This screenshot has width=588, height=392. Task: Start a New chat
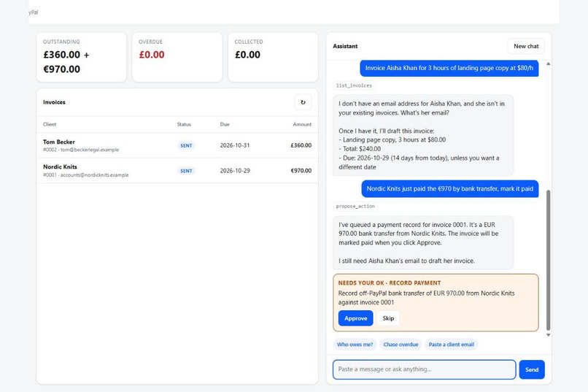526,46
